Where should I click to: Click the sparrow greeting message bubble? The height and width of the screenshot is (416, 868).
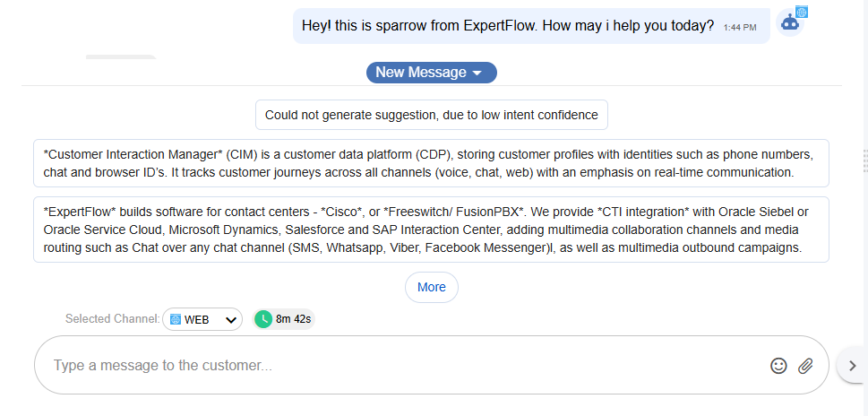point(508,26)
